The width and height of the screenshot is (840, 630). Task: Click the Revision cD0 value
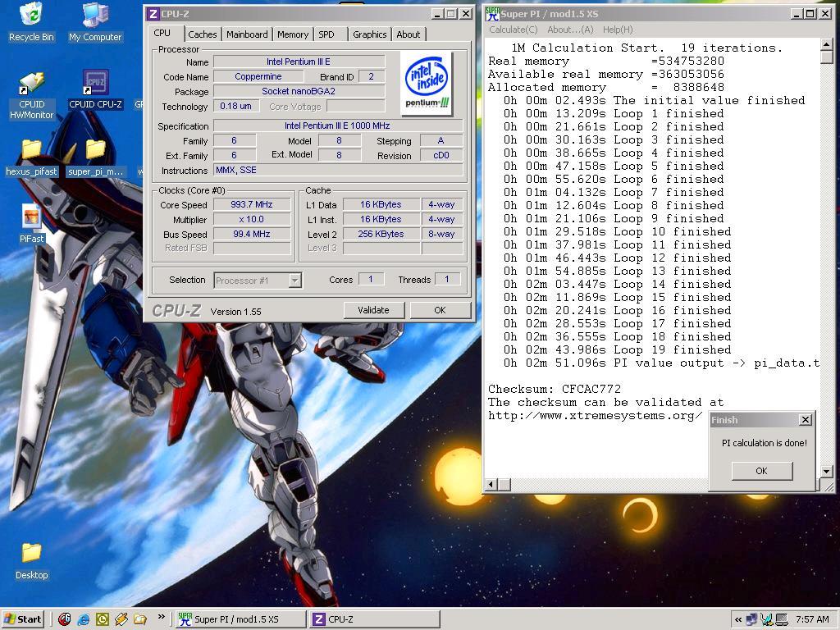[441, 155]
